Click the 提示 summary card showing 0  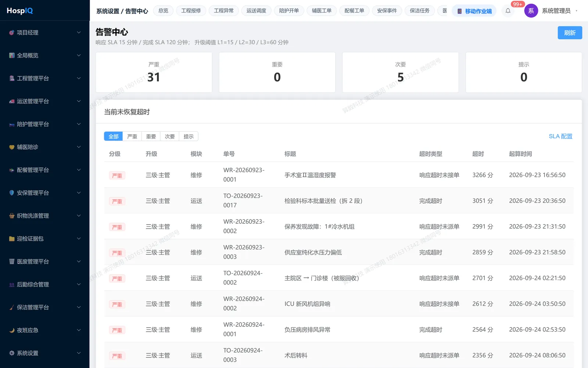pos(524,72)
